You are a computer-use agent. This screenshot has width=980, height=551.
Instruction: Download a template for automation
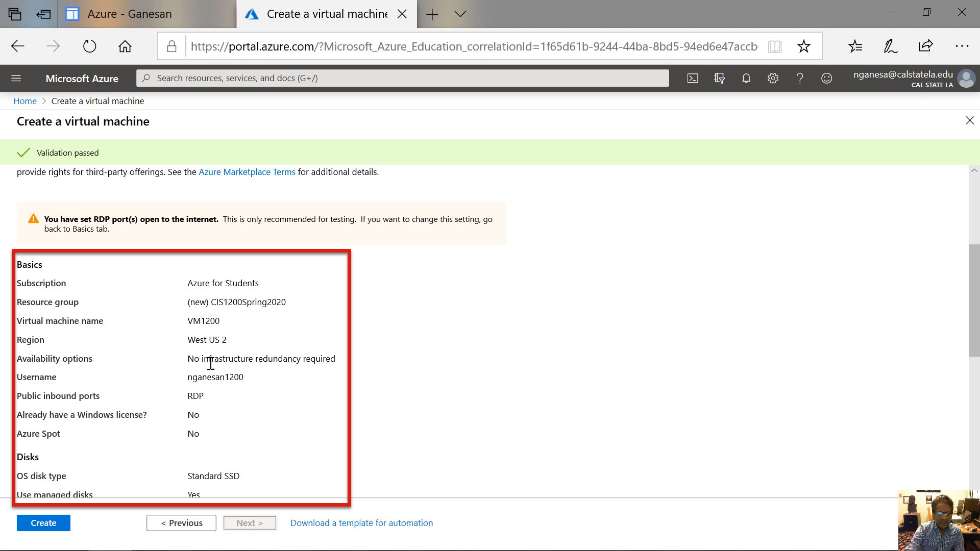[361, 523]
